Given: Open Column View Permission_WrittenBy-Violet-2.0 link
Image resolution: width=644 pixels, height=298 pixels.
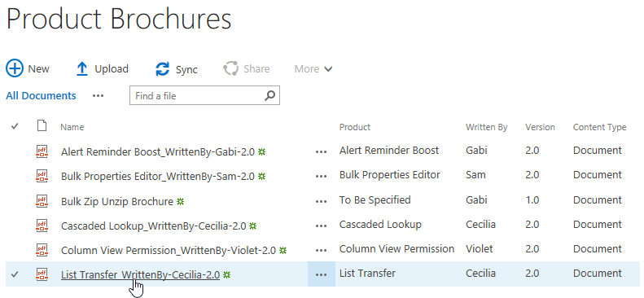Looking at the screenshot, I should (x=169, y=250).
